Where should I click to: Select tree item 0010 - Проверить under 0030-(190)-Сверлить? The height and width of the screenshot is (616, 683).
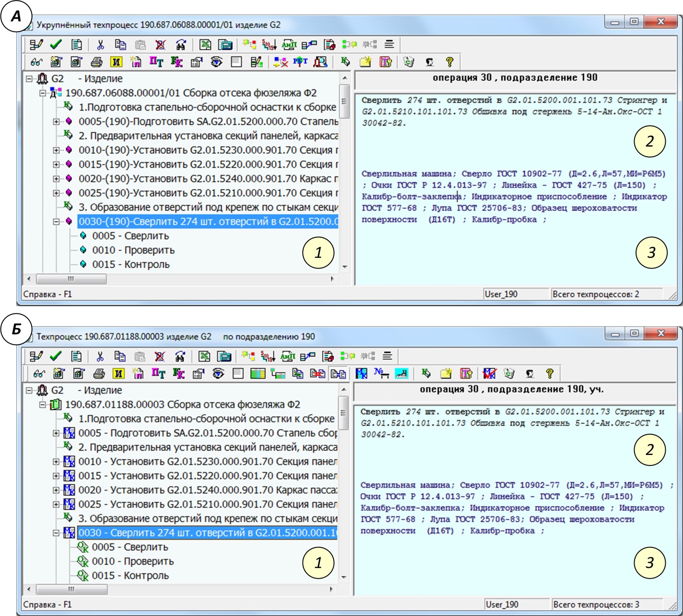tap(133, 250)
